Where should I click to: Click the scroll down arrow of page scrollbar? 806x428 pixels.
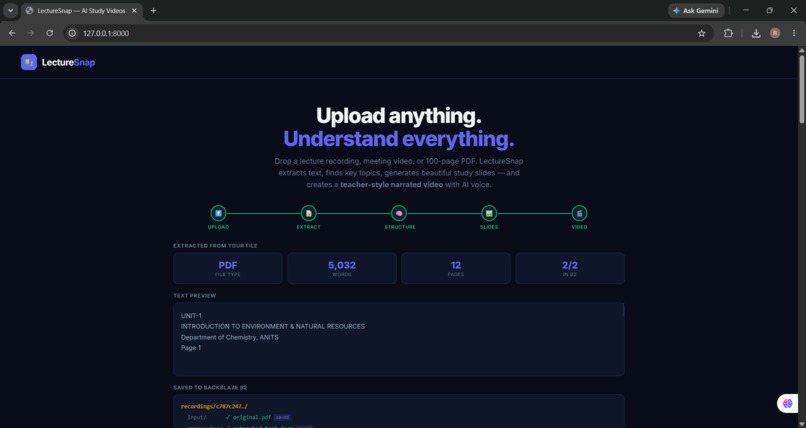[x=801, y=424]
